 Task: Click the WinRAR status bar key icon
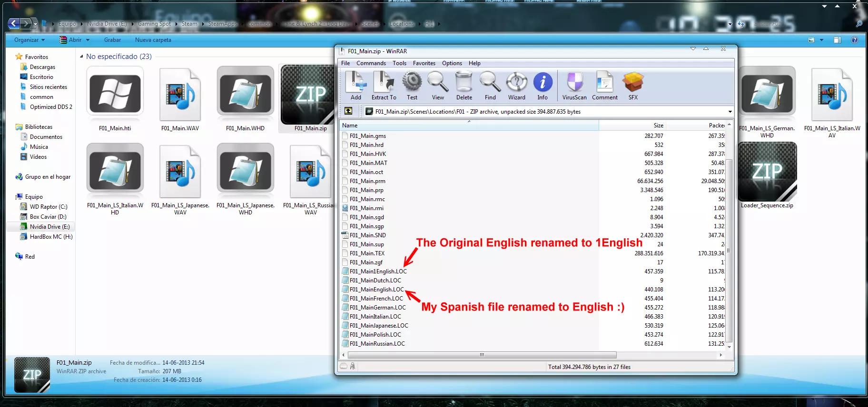[x=353, y=366]
